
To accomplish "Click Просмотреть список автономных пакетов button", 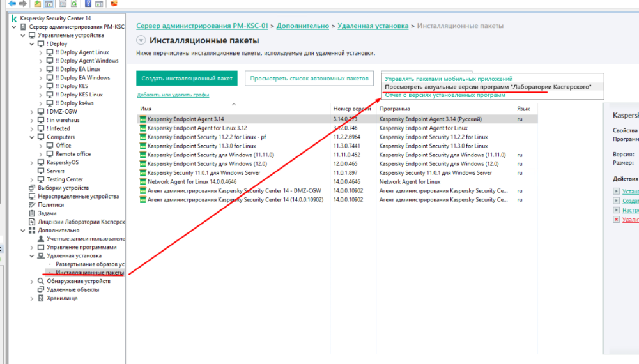I will [309, 79].
